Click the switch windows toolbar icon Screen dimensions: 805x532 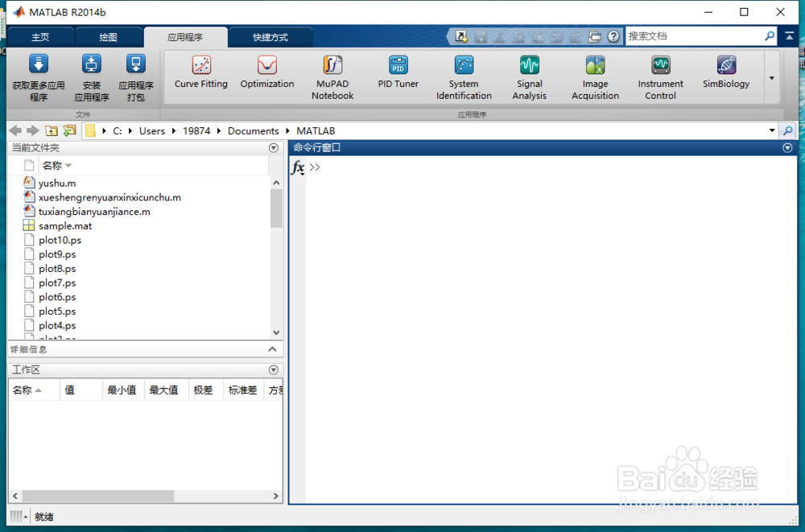tap(595, 36)
